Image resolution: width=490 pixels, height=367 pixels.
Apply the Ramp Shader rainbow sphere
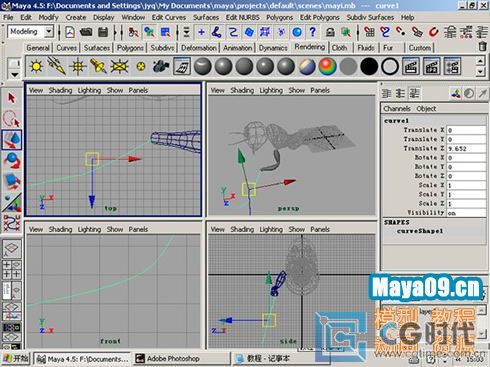tap(327, 66)
